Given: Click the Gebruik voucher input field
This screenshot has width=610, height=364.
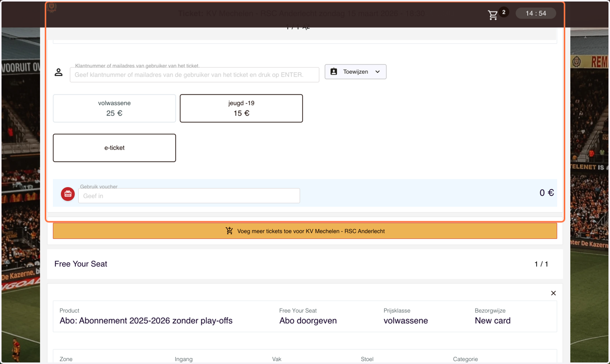Looking at the screenshot, I should pos(189,196).
